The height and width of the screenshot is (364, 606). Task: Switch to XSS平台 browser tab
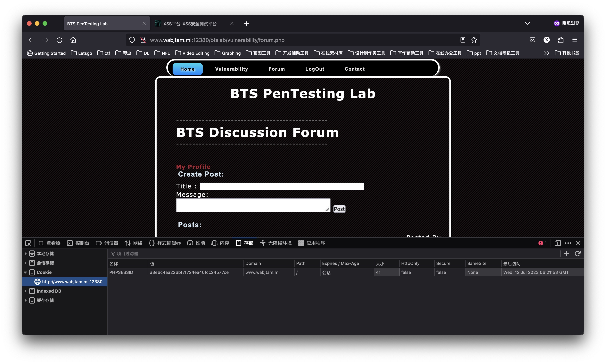190,24
